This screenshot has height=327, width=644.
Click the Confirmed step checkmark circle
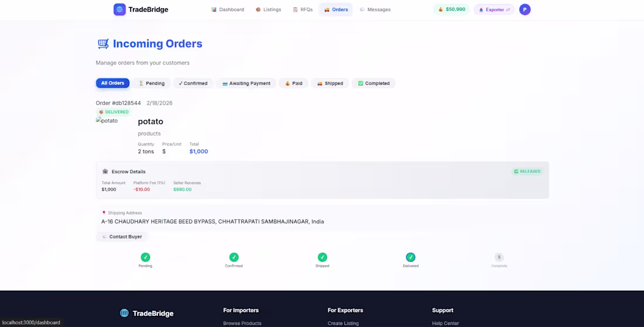[234, 257]
